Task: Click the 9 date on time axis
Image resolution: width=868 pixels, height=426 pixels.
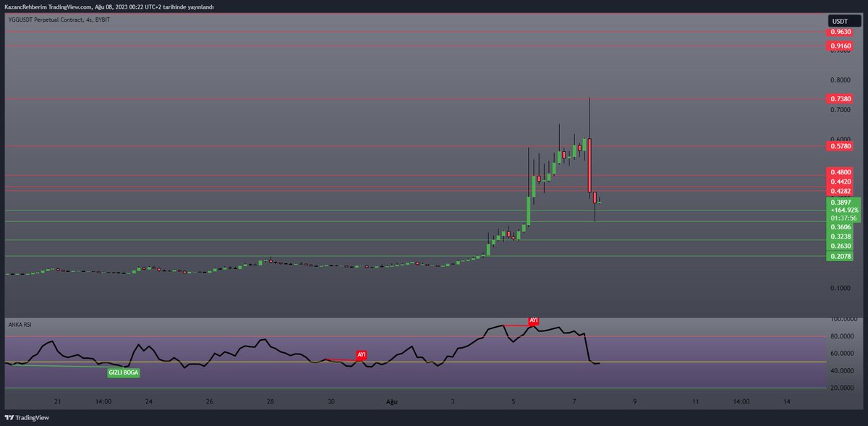Action: [634, 401]
